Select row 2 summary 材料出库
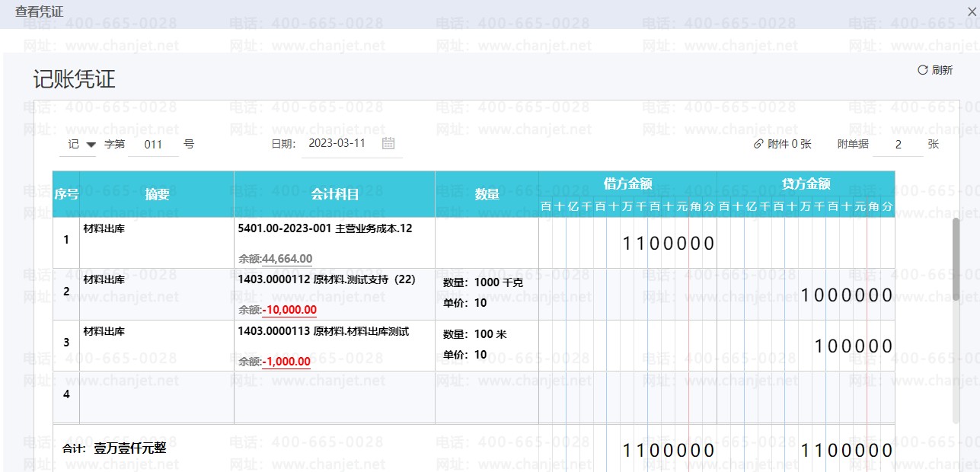This screenshot has height=472, width=980. [104, 279]
